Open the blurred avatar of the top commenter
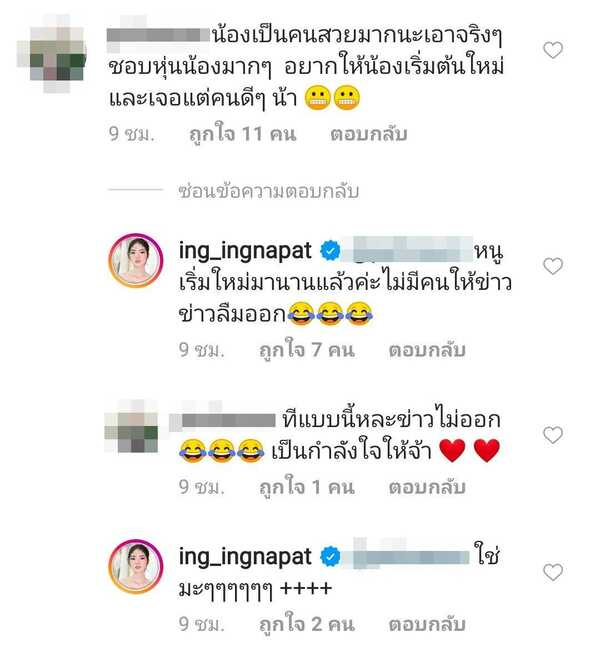The height and width of the screenshot is (672, 600). [x=52, y=52]
